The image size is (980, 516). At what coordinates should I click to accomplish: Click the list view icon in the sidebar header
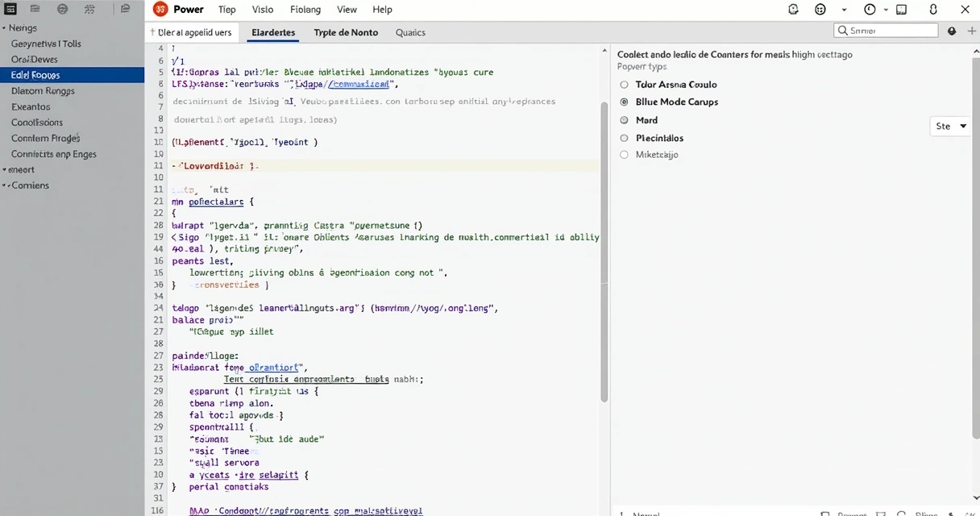[10, 10]
